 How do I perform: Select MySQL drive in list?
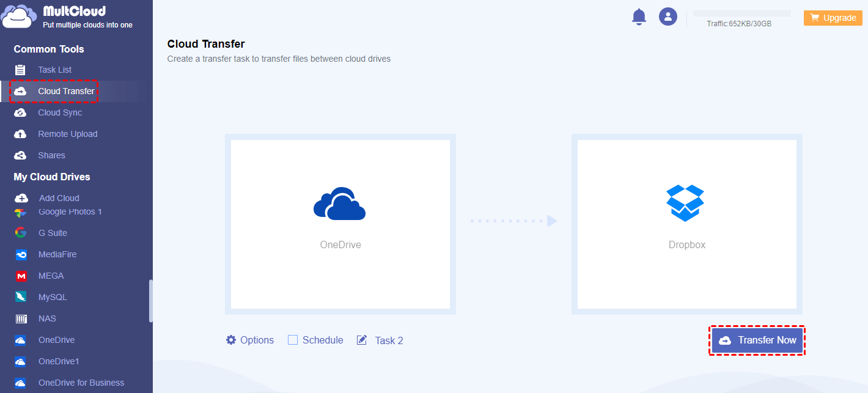point(53,297)
